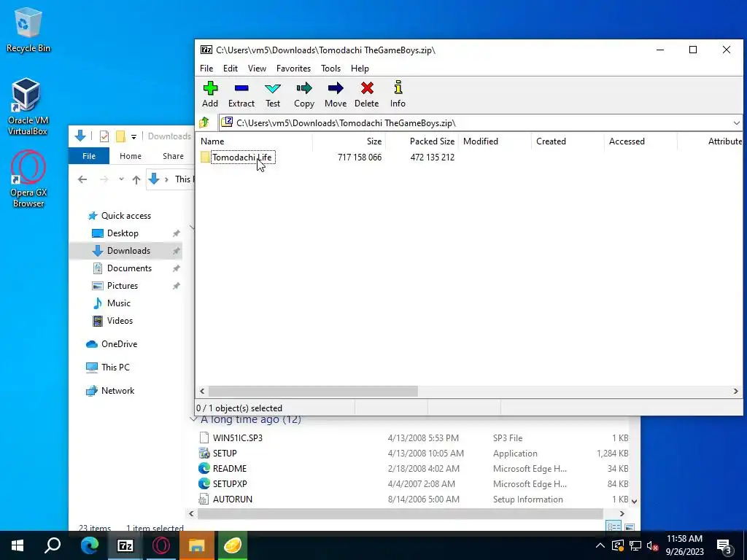The width and height of the screenshot is (747, 560).
Task: Sort 7-Zip list by Packed Size column
Action: [422, 141]
